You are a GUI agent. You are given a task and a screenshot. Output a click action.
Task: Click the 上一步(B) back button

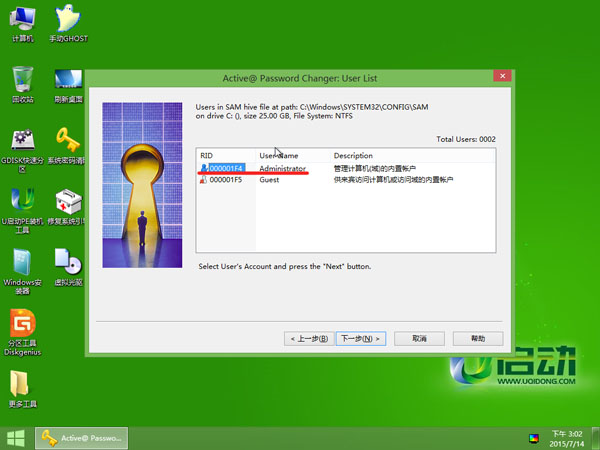pos(309,339)
